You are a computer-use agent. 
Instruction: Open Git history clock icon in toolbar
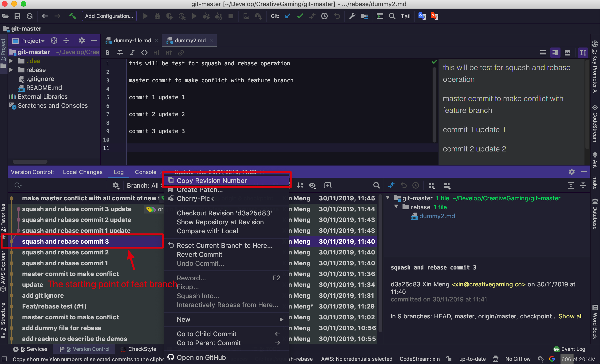[324, 16]
